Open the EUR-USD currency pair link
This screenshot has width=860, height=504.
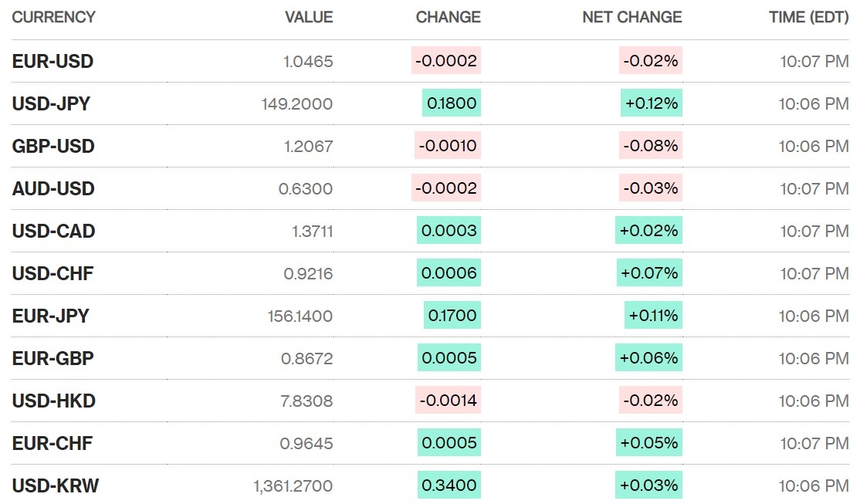[x=52, y=62]
